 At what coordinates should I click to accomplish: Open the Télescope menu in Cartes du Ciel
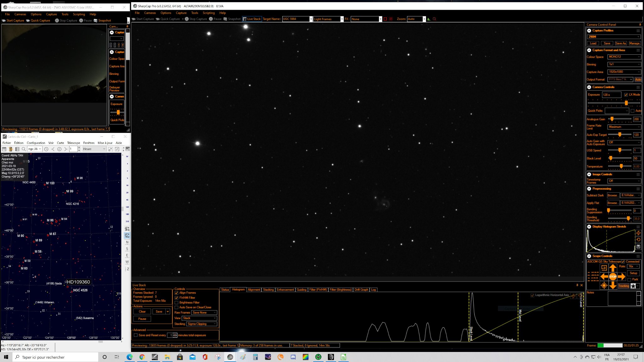(73, 143)
